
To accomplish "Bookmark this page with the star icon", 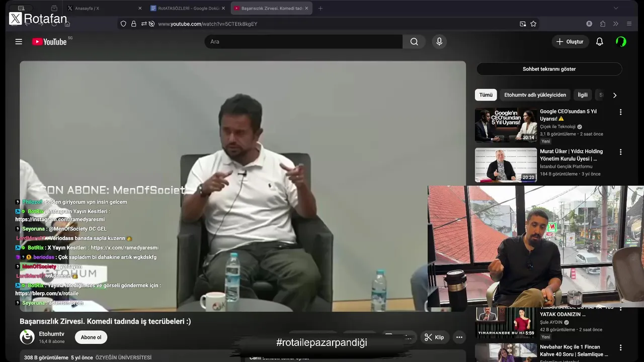I will (533, 24).
